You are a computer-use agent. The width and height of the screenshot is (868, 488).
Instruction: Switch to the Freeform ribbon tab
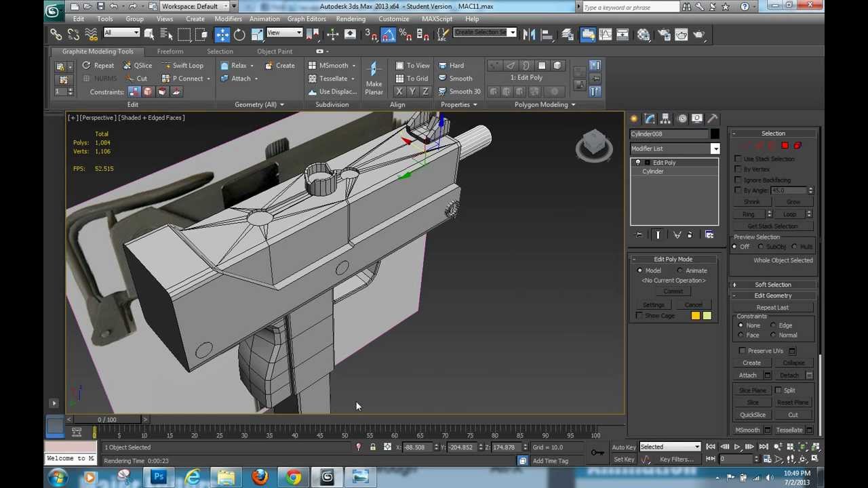[170, 52]
